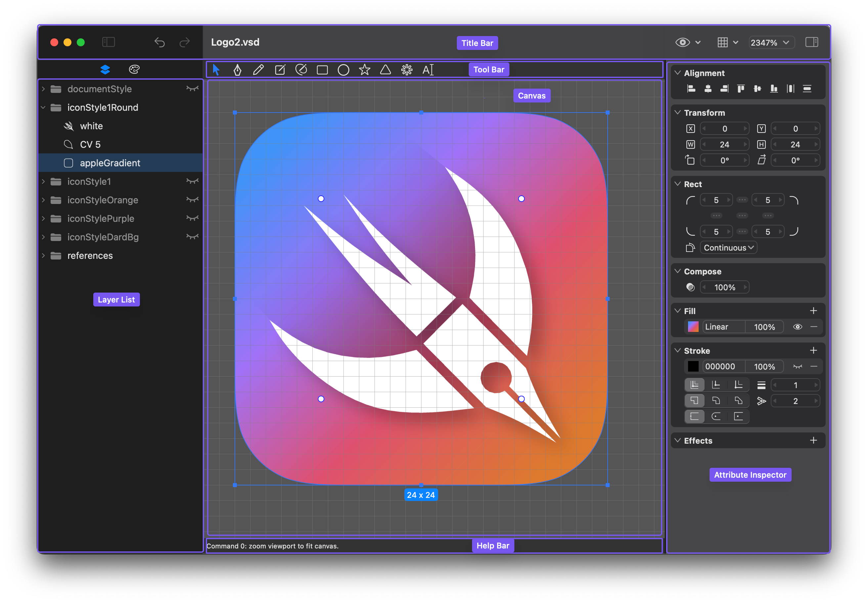Toggle the right inspector panel
868x603 pixels.
point(812,42)
